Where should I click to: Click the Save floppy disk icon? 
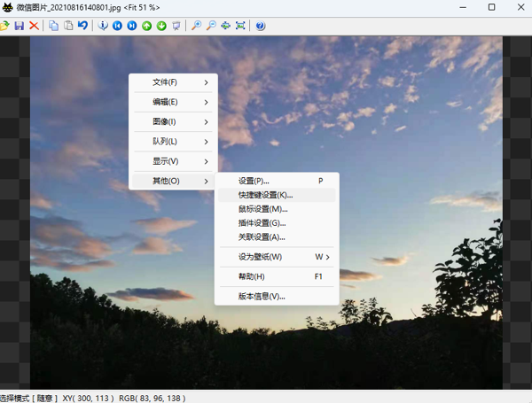tap(20, 26)
